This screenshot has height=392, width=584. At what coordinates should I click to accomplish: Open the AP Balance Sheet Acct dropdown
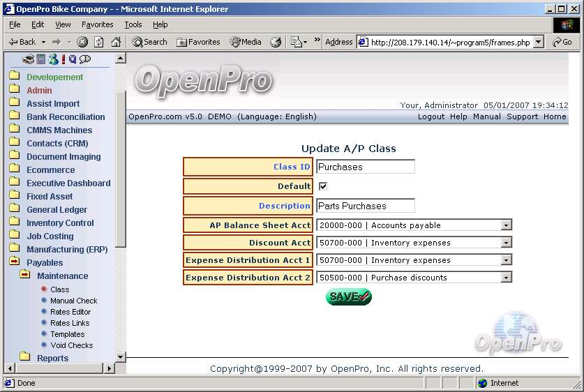coord(507,225)
